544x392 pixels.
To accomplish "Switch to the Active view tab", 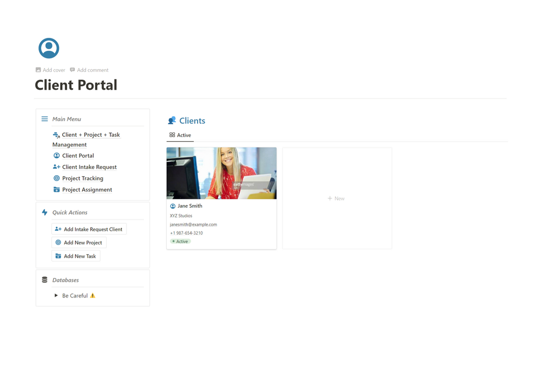I will pyautogui.click(x=180, y=135).
